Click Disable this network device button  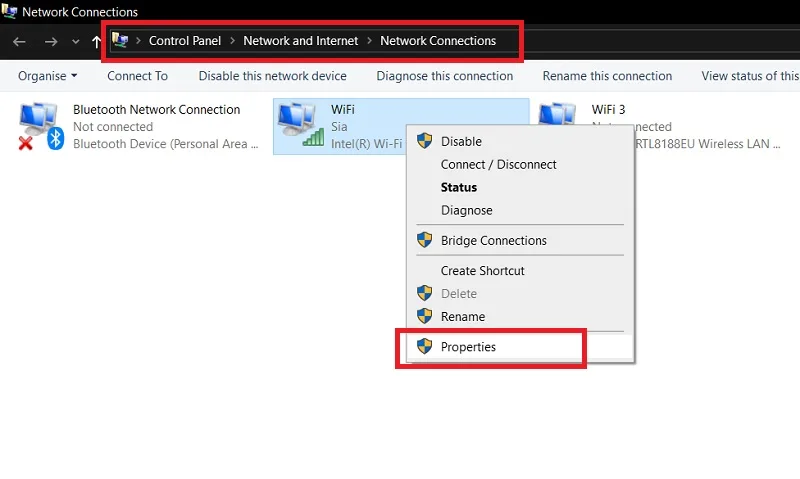point(272,76)
